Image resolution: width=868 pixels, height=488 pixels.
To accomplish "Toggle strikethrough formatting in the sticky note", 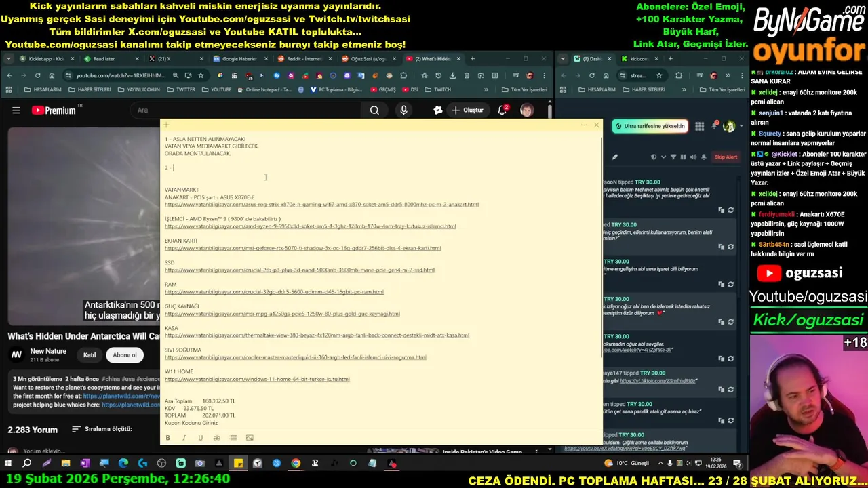I will click(x=217, y=438).
